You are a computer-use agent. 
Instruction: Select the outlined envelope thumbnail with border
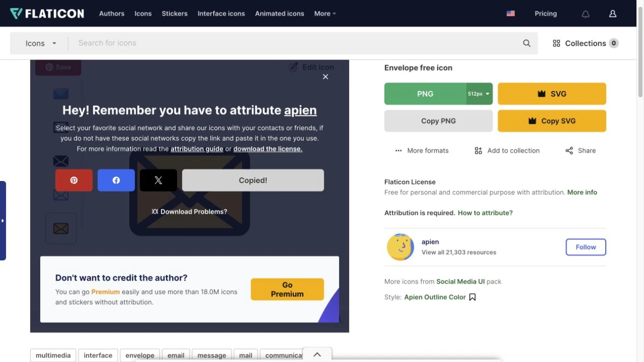[x=61, y=228]
